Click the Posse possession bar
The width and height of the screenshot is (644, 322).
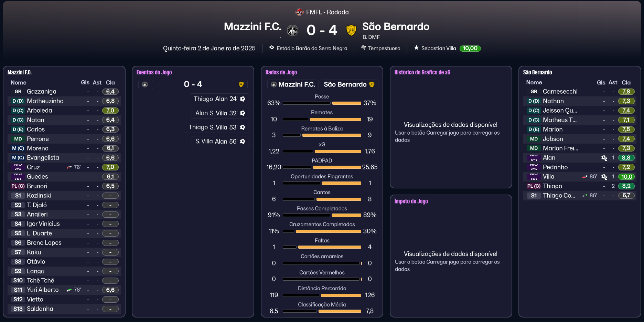pos(322,103)
